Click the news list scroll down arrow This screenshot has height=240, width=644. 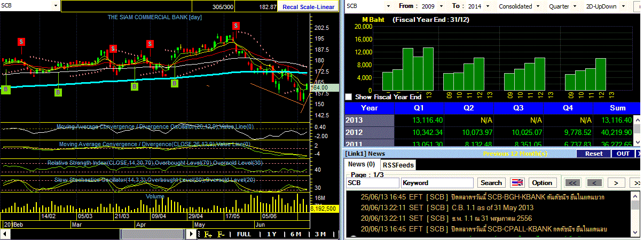(635, 233)
